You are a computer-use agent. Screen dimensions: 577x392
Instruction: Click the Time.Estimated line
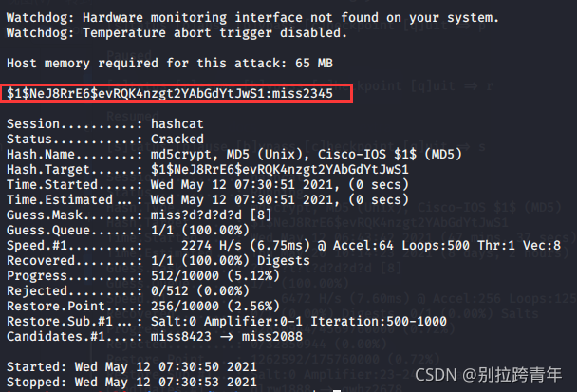click(208, 200)
